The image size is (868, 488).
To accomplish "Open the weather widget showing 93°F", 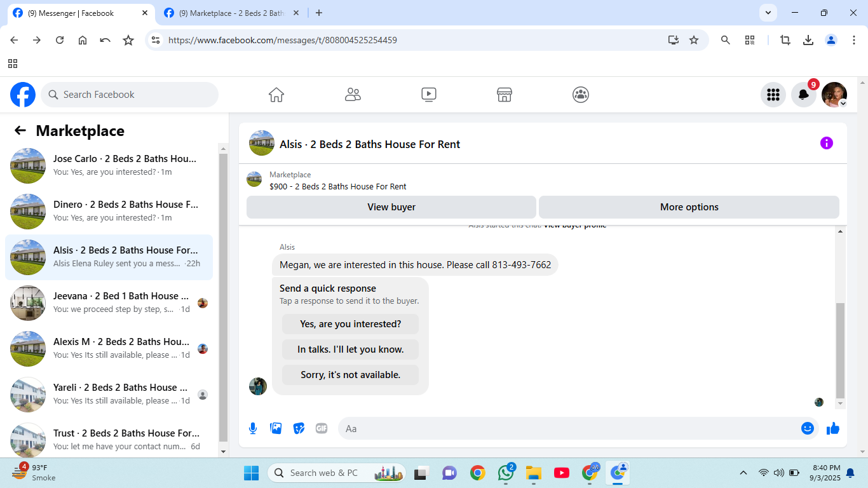I will [34, 473].
